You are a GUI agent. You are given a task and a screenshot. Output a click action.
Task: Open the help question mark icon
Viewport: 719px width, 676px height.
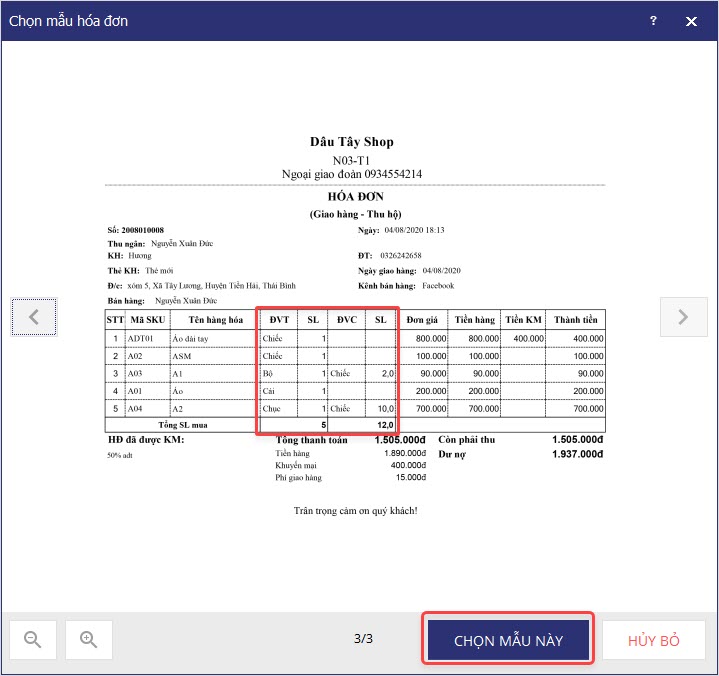653,21
